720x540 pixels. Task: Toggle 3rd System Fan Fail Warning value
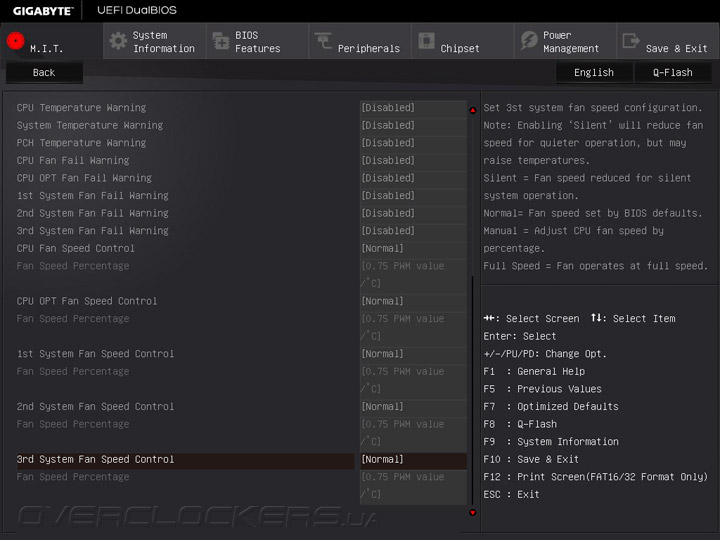tap(413, 231)
